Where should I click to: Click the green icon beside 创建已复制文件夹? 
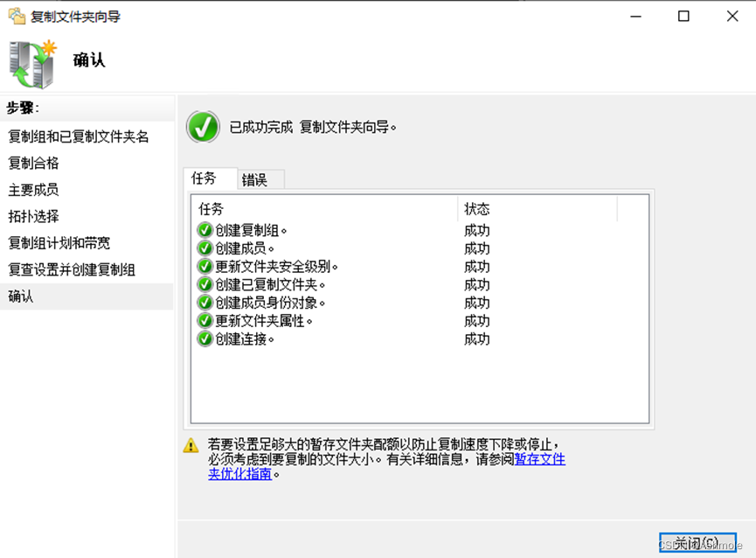[204, 284]
